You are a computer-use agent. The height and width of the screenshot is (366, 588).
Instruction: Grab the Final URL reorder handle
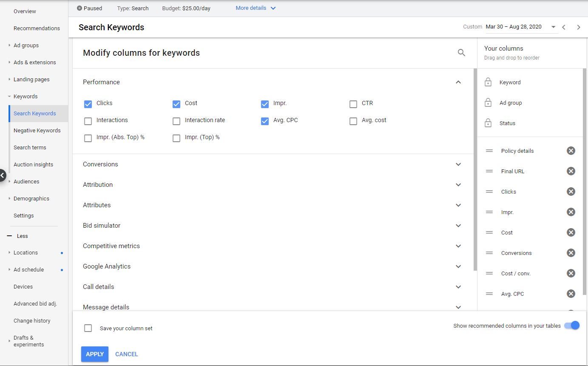[x=489, y=171]
